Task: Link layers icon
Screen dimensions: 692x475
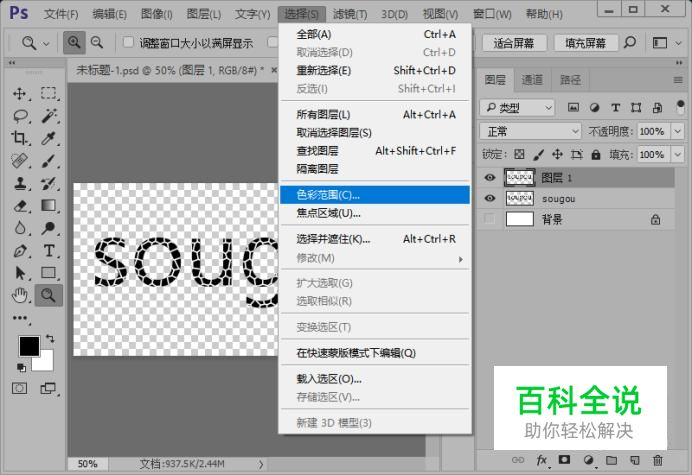Action: (x=518, y=460)
